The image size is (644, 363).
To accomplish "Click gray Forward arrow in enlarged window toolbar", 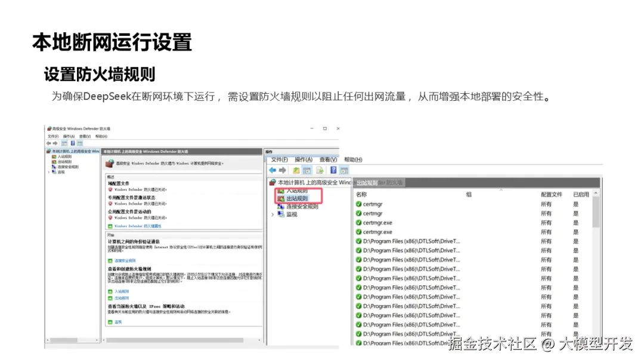I will [x=283, y=170].
